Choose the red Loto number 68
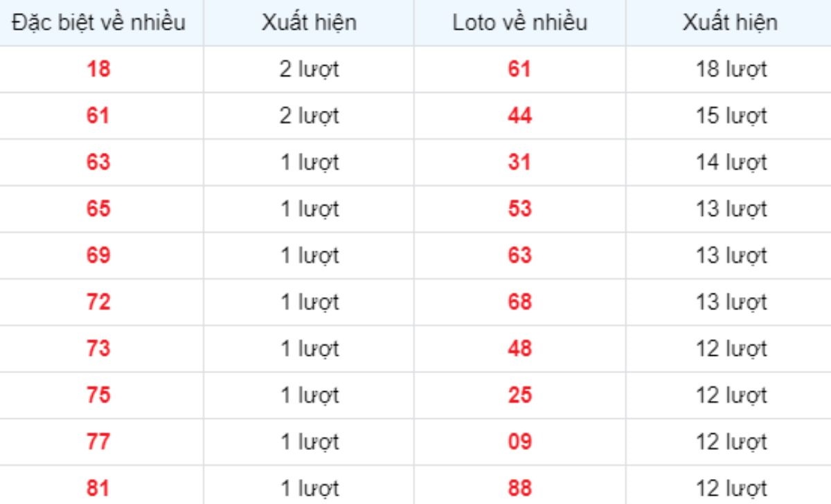 click(x=519, y=303)
